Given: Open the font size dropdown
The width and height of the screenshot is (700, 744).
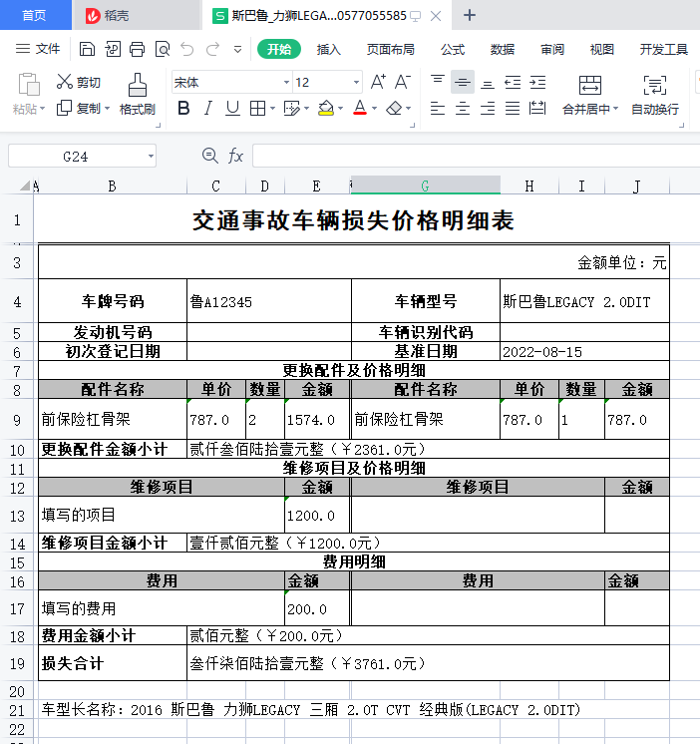Looking at the screenshot, I should (x=356, y=82).
